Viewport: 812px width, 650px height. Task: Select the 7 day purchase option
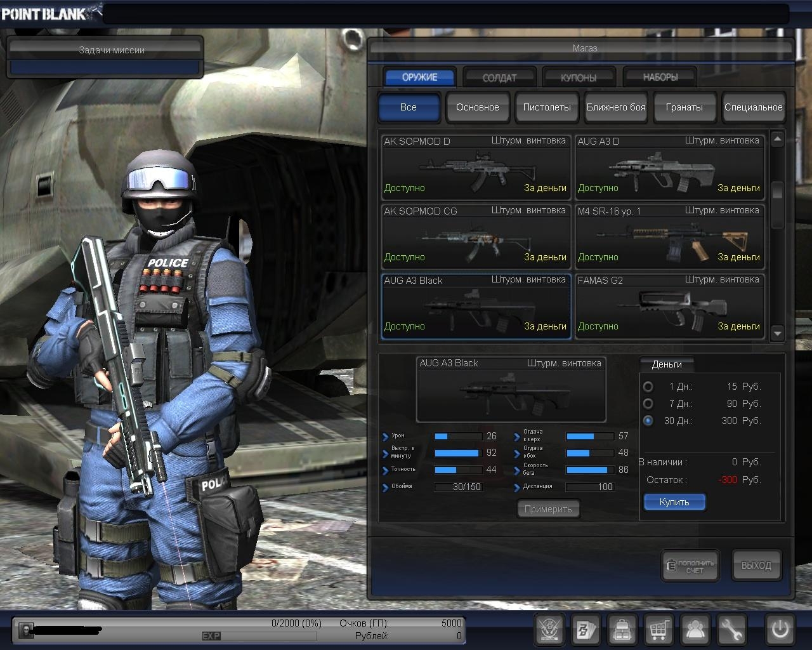pyautogui.click(x=648, y=404)
